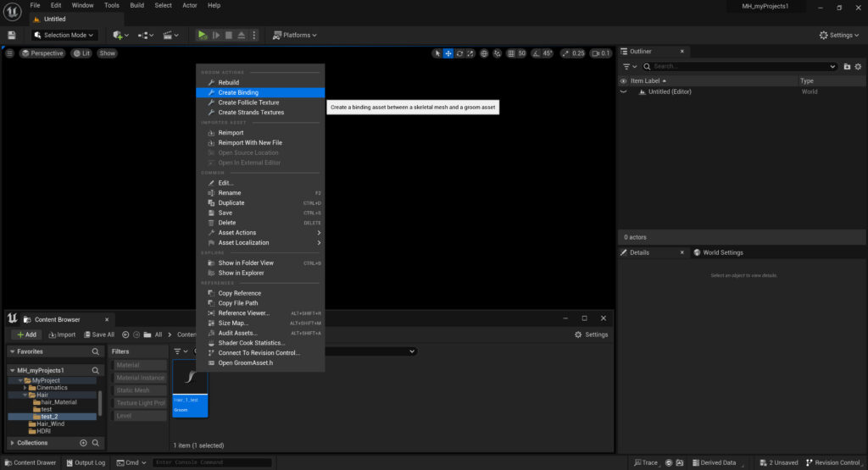Open the Output Log
This screenshot has width=868, height=470.
pos(86,463)
